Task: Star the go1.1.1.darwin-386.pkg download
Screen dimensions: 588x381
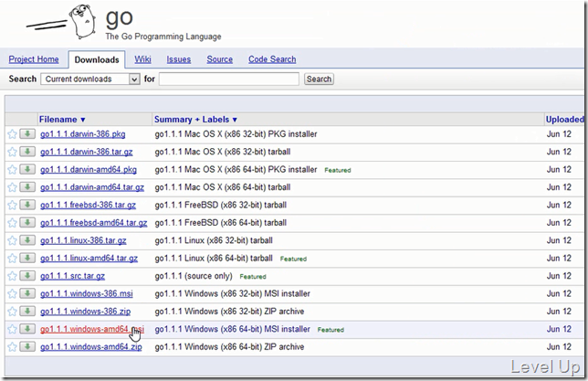Action: click(x=13, y=134)
